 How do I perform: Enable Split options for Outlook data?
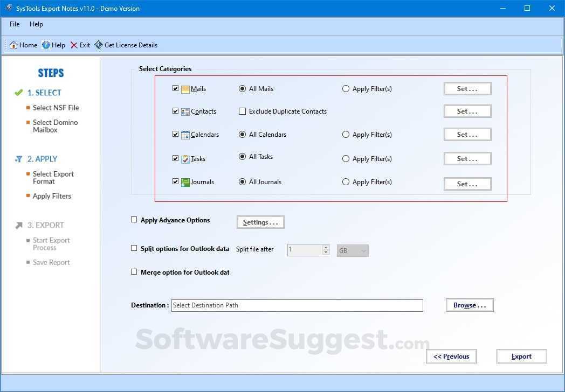(134, 248)
